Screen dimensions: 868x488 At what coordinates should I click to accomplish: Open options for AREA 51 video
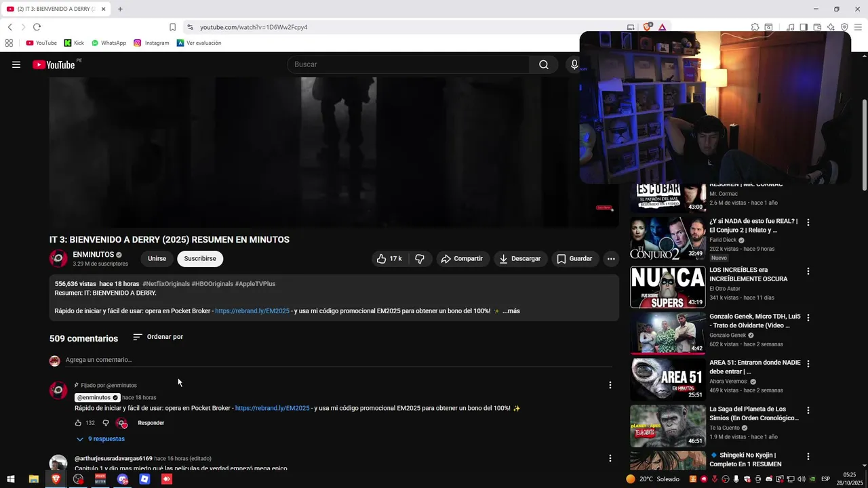pyautogui.click(x=808, y=364)
